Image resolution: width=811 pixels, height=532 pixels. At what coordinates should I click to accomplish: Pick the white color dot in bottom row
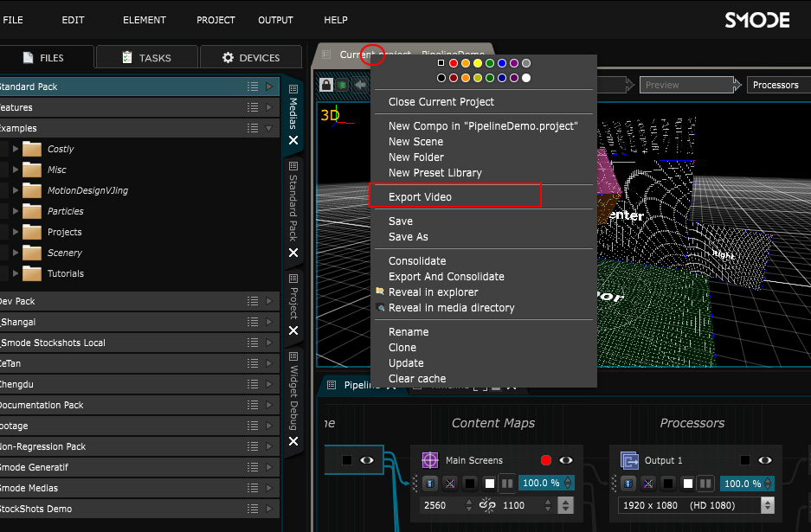click(x=526, y=78)
